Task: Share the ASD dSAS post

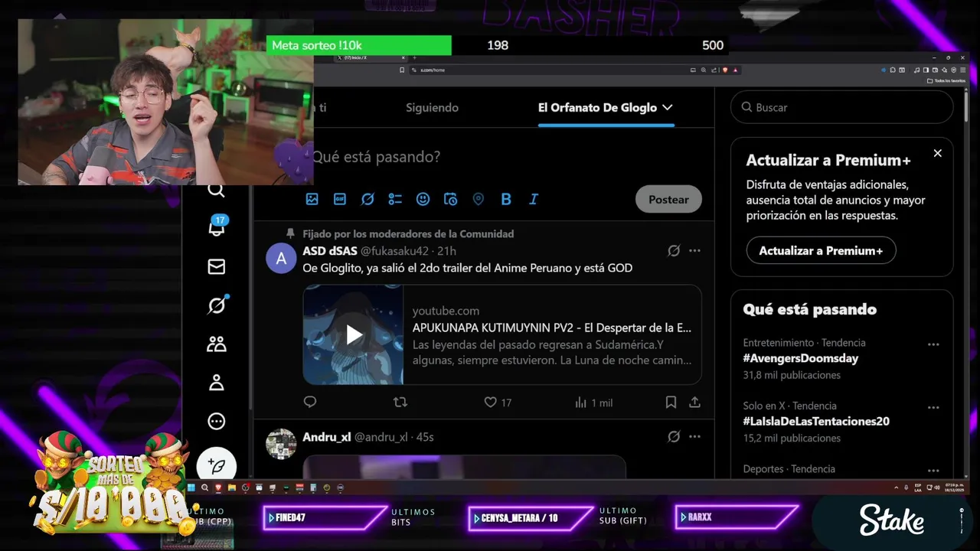Action: pos(694,402)
